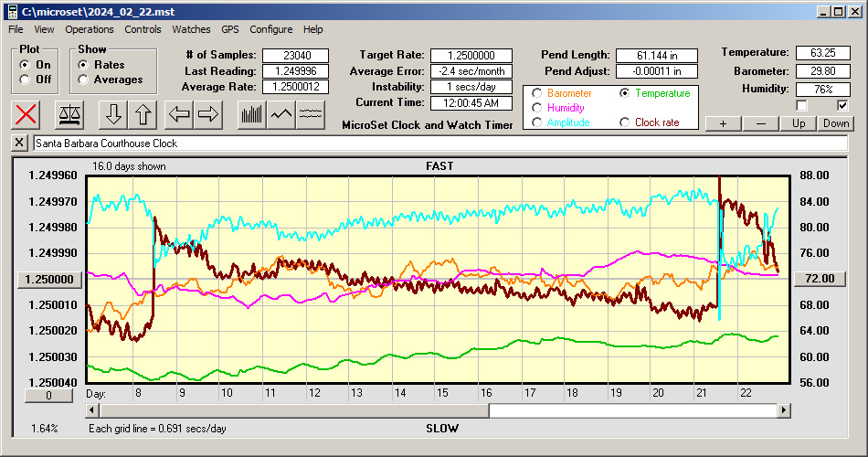Viewport: 868px width, 457px height.
Task: Open the Controls menu
Action: 143,29
